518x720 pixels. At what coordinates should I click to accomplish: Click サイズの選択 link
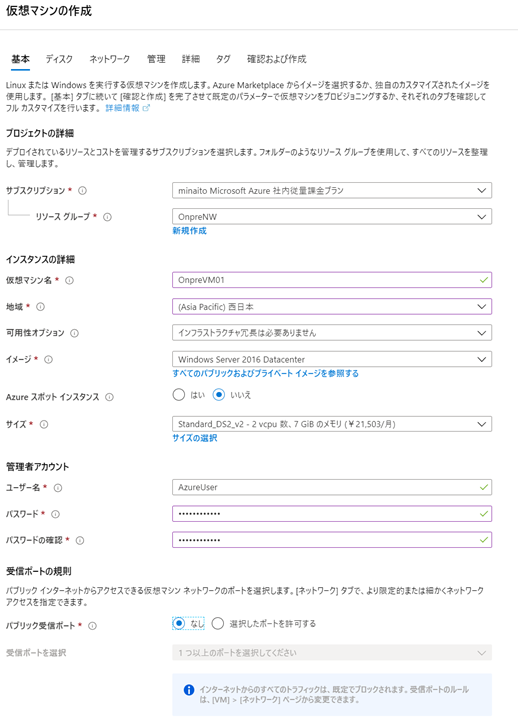[x=195, y=438]
